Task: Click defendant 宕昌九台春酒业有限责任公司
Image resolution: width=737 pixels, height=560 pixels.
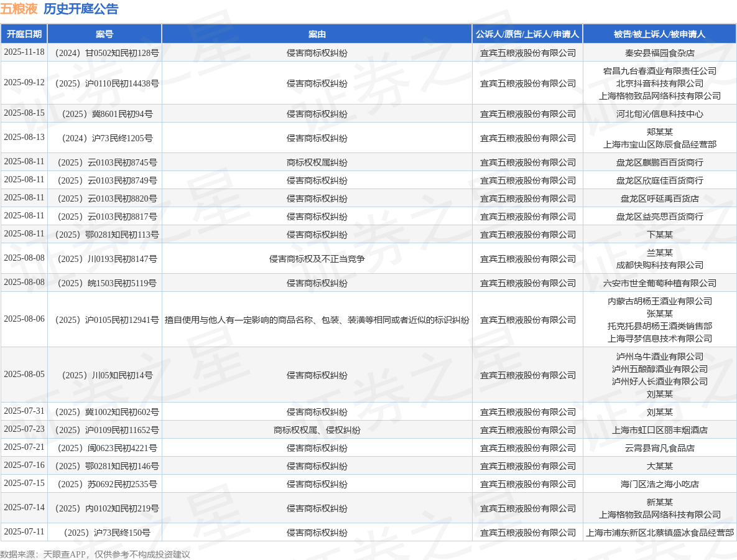Action: tap(659, 71)
